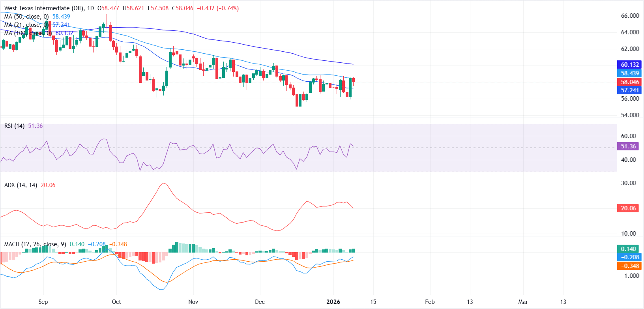Click the red 20.06 ADX value tag
The height and width of the screenshot is (309, 644).
coord(628,208)
